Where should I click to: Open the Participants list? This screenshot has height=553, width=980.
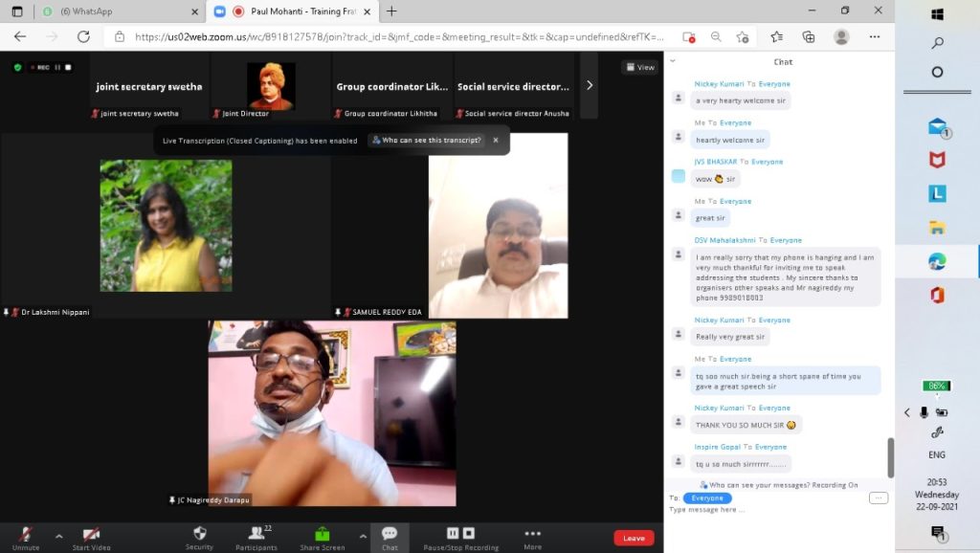[x=256, y=537]
